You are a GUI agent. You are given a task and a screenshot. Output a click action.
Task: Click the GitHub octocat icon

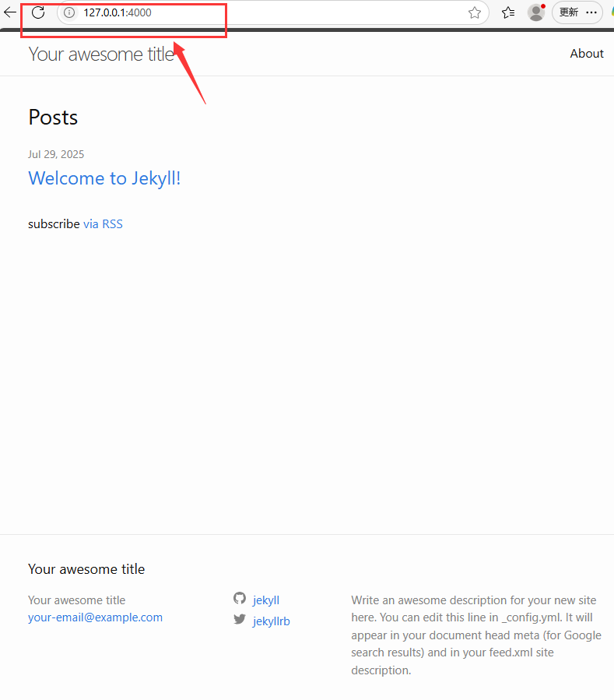point(240,598)
